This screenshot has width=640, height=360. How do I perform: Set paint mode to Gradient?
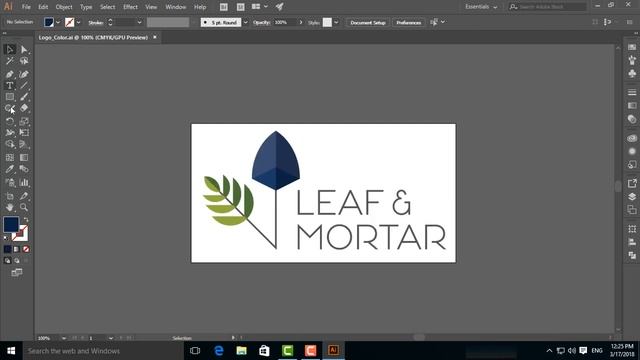pos(17,249)
